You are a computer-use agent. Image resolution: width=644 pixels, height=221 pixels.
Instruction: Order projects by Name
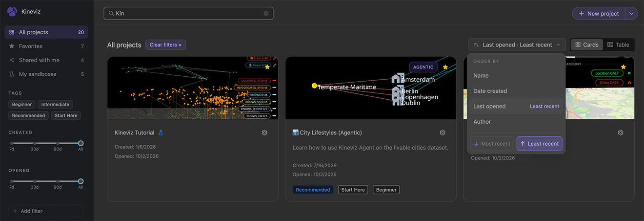pyautogui.click(x=516, y=76)
